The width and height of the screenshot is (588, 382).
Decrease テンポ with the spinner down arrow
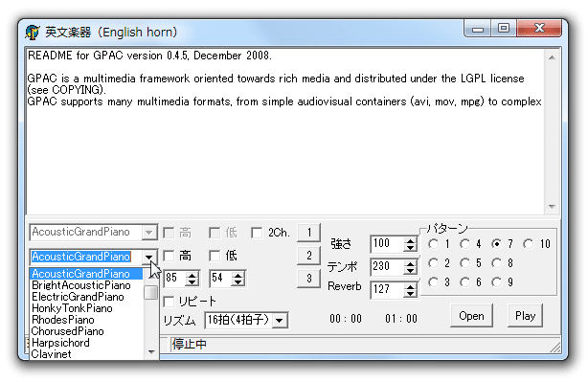click(x=410, y=271)
